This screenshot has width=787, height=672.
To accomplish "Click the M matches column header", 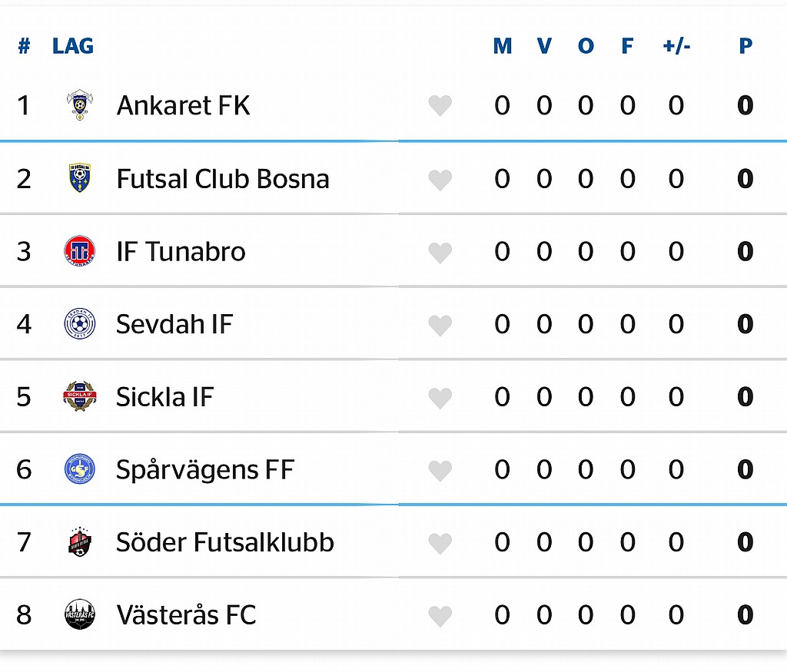I will 503,46.
